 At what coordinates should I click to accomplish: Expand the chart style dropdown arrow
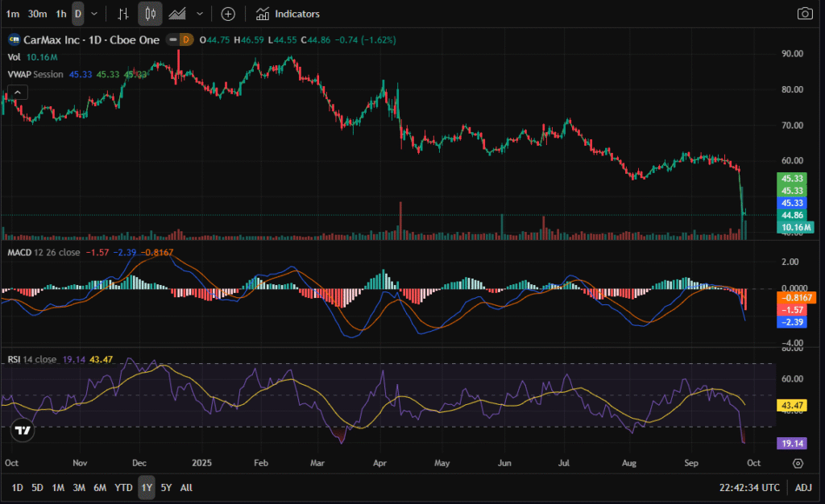[x=200, y=14]
